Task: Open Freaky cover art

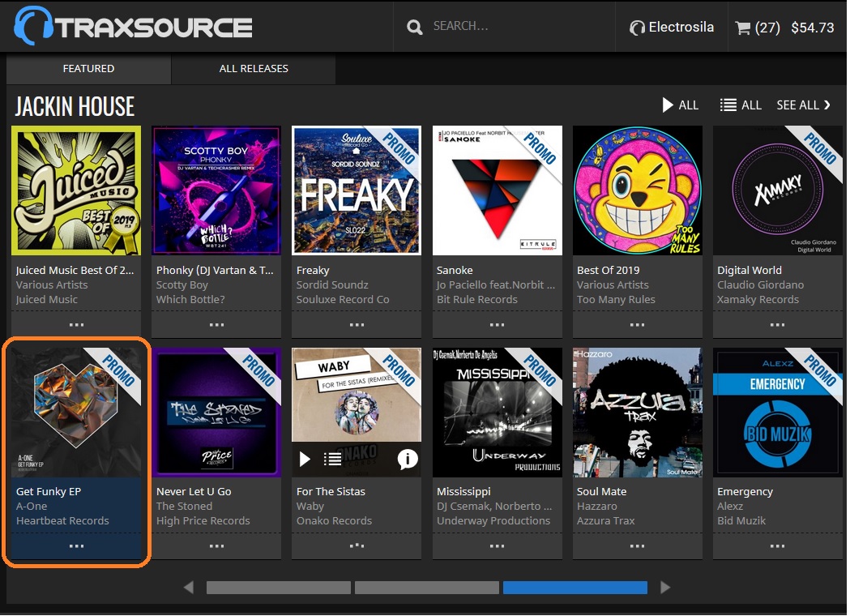Action: (x=357, y=190)
